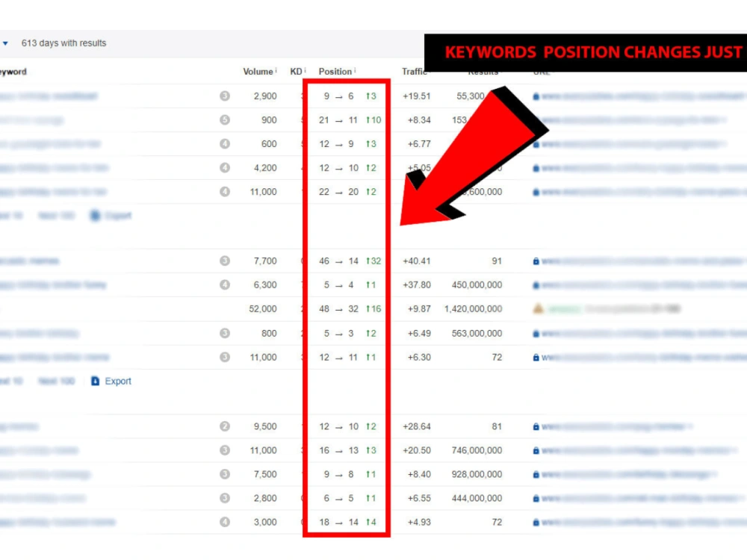Click the '+19.51' traffic value
The height and width of the screenshot is (560, 747).
[x=416, y=96]
